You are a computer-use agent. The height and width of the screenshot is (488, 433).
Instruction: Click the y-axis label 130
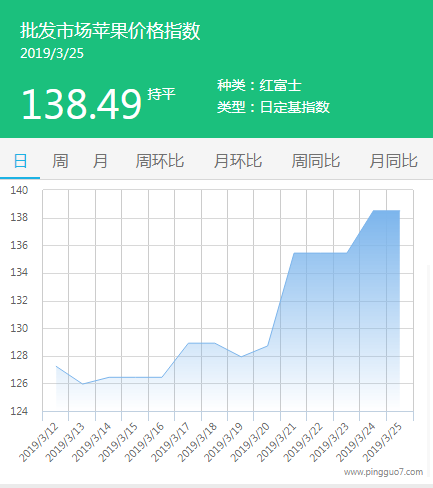click(19, 328)
